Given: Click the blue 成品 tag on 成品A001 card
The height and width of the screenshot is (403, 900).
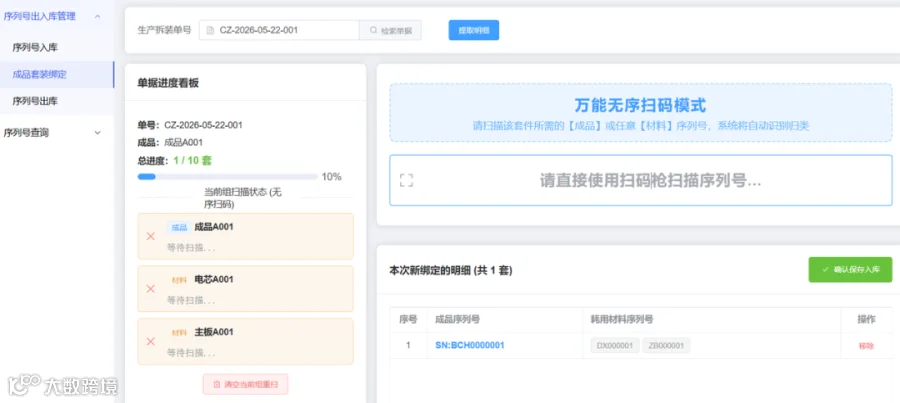Looking at the screenshot, I should click(x=179, y=227).
